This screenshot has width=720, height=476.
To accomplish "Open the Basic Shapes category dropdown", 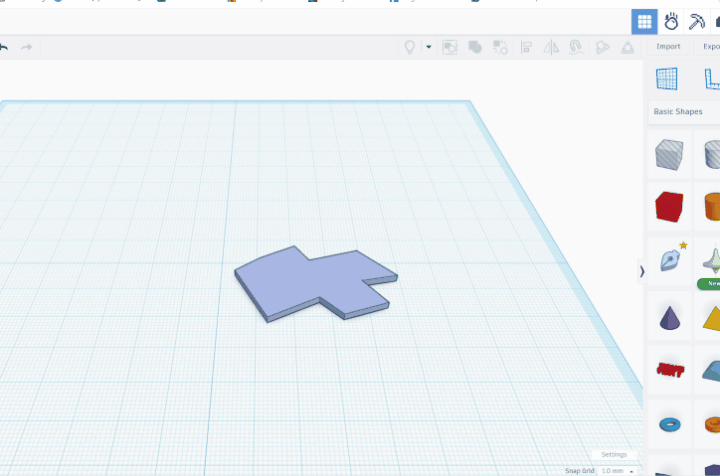I will [x=684, y=112].
